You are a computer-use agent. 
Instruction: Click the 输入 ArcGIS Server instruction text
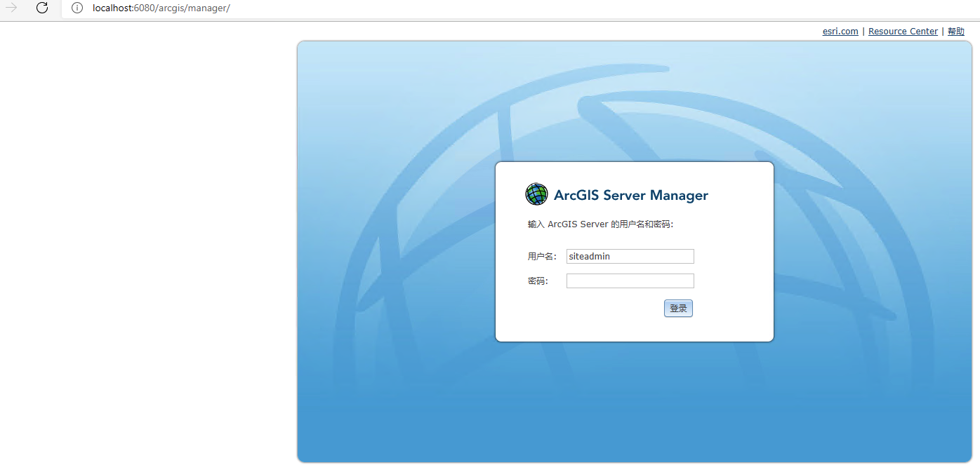point(600,224)
